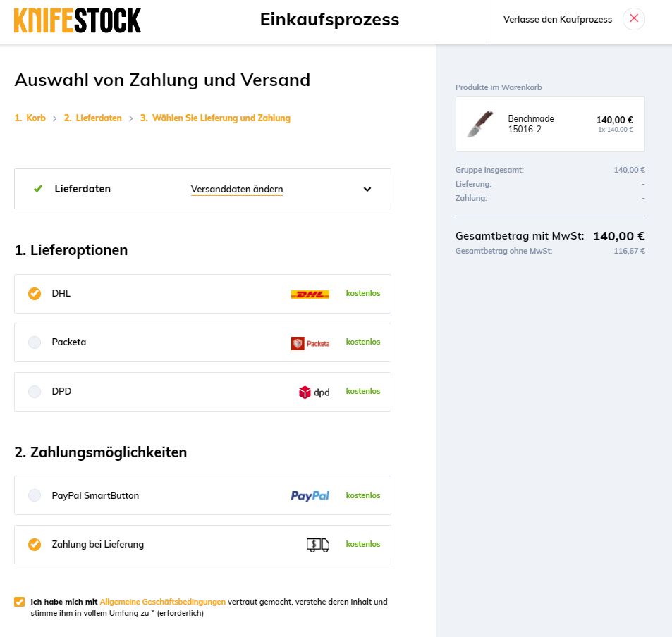Click the red X exit icon
The image size is (672, 637).
pyautogui.click(x=634, y=19)
